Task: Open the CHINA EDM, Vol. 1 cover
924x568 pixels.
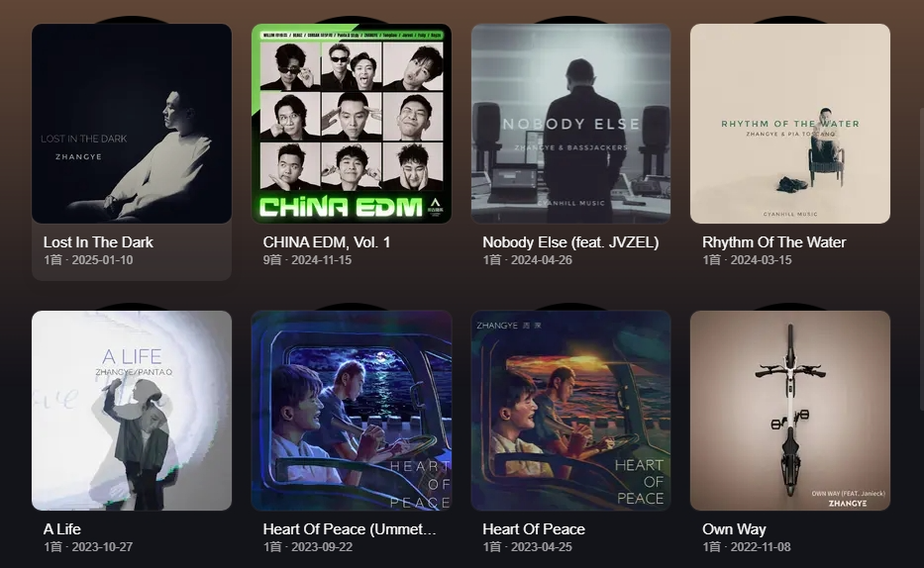Action: 352,124
